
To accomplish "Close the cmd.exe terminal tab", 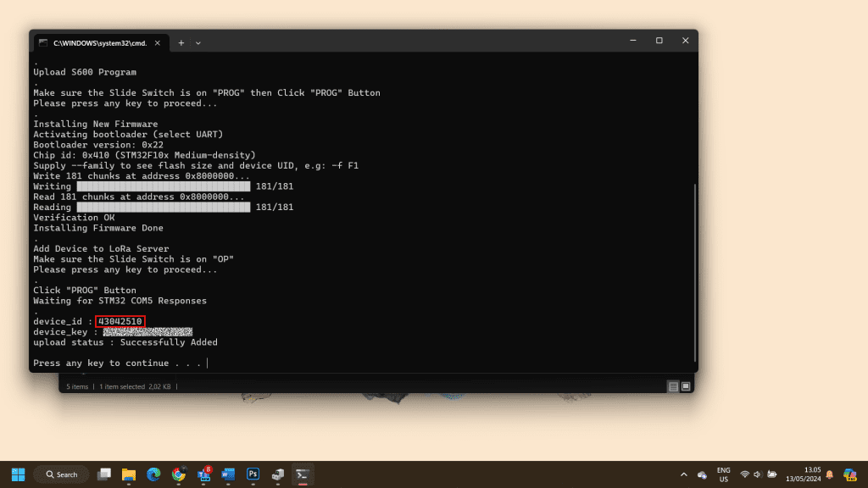I will [x=158, y=42].
